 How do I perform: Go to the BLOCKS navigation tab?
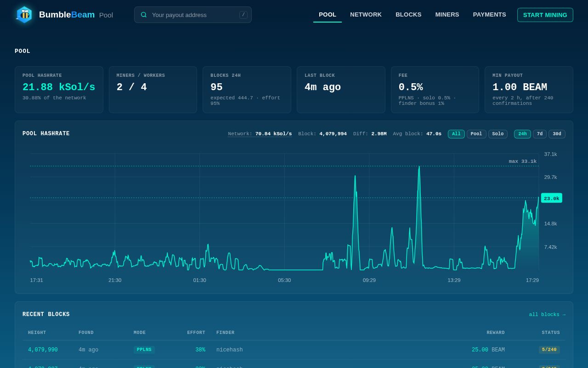point(408,15)
